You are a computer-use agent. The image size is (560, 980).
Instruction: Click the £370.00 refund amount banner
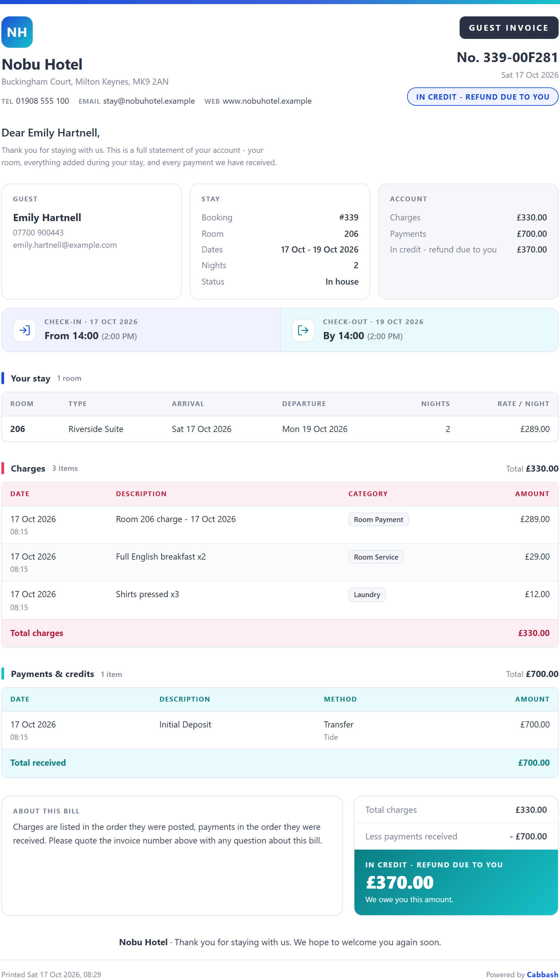tap(456, 882)
